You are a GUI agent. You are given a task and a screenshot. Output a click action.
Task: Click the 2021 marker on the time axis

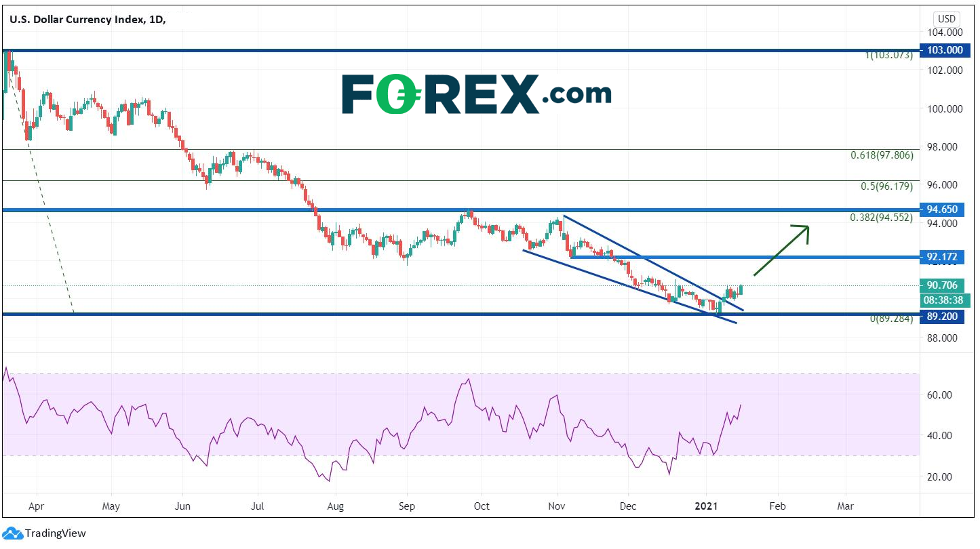[x=707, y=506]
